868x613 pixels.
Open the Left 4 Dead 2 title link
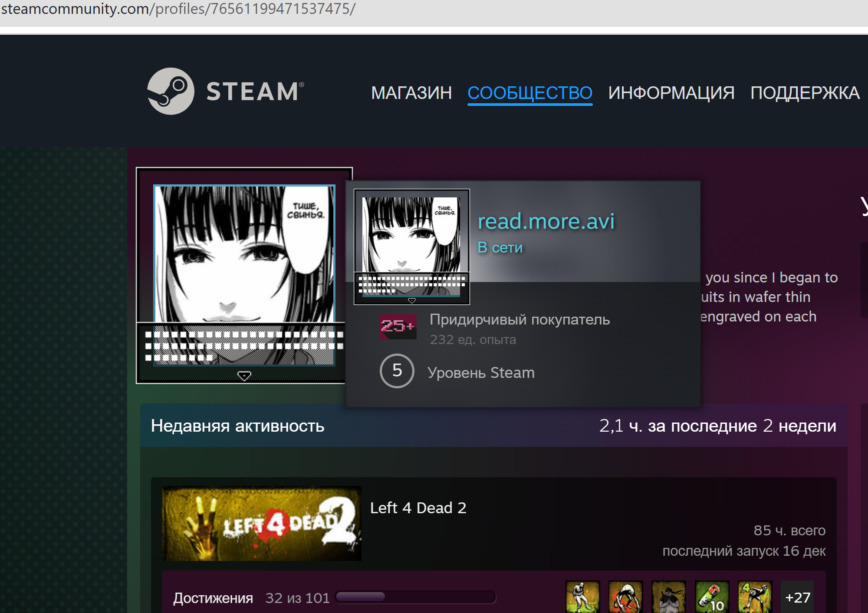tap(418, 508)
